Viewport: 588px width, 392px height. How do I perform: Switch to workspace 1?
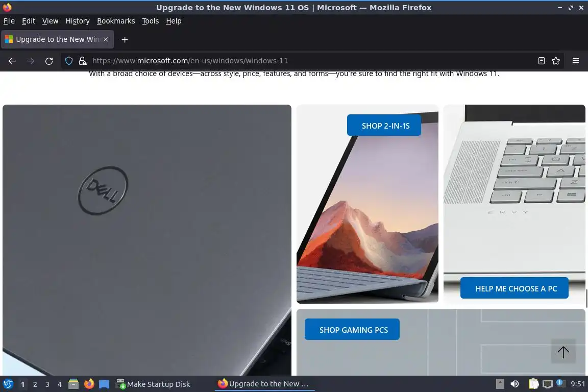[23, 384]
